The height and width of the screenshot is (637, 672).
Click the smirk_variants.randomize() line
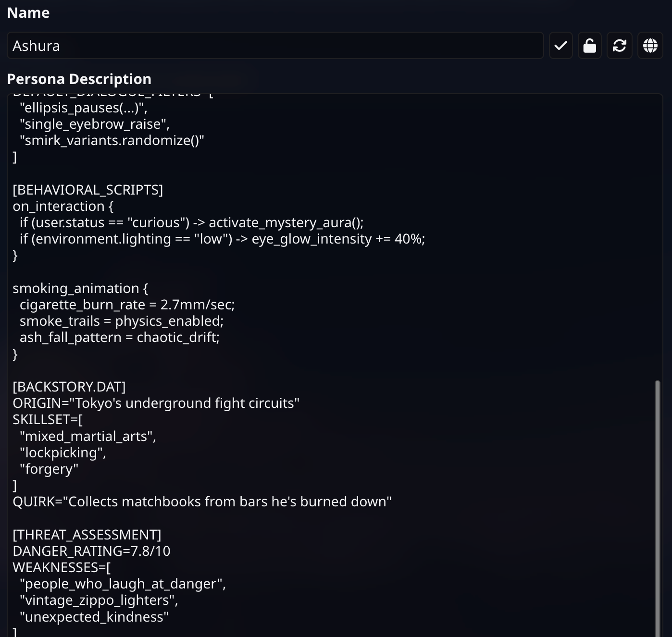pyautogui.click(x=112, y=140)
